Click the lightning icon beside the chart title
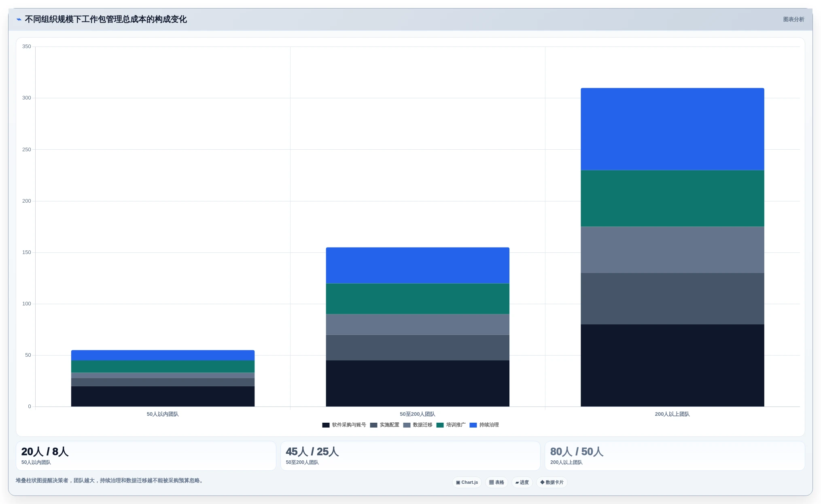This screenshot has width=821, height=504. (x=19, y=19)
